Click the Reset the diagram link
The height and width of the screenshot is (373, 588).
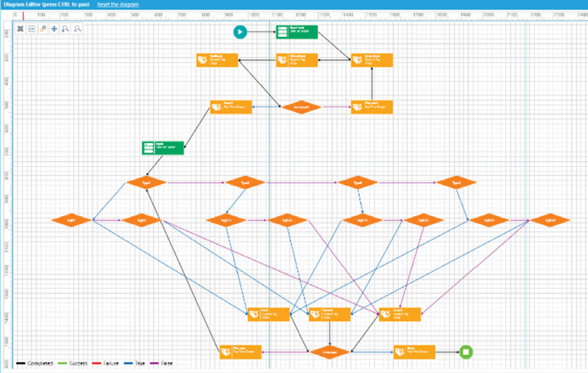(x=118, y=5)
